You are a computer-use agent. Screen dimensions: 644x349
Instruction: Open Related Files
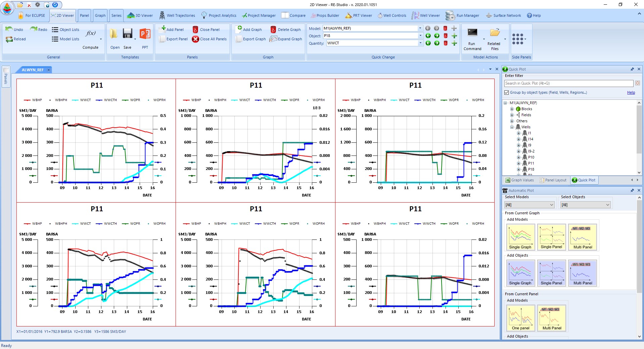[x=494, y=40]
